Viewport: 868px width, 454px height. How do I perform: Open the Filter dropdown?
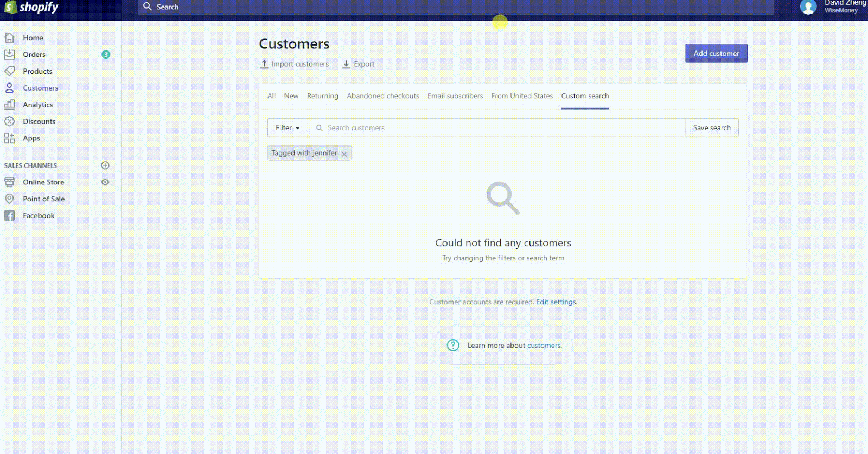288,128
